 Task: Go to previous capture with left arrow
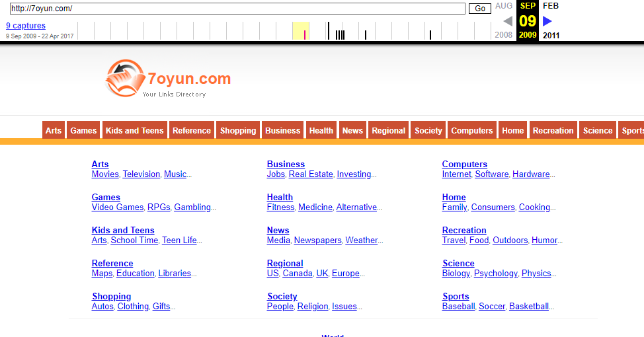(x=508, y=21)
